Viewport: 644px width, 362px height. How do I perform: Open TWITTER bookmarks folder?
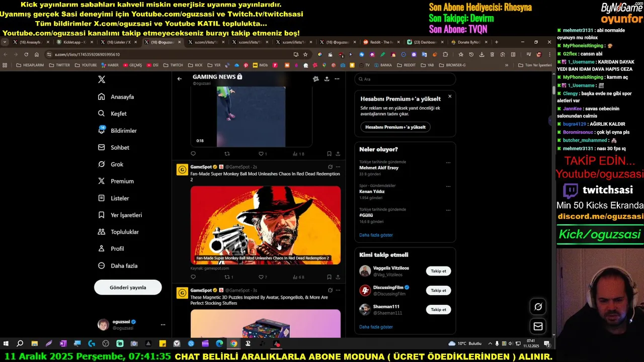tap(59, 65)
